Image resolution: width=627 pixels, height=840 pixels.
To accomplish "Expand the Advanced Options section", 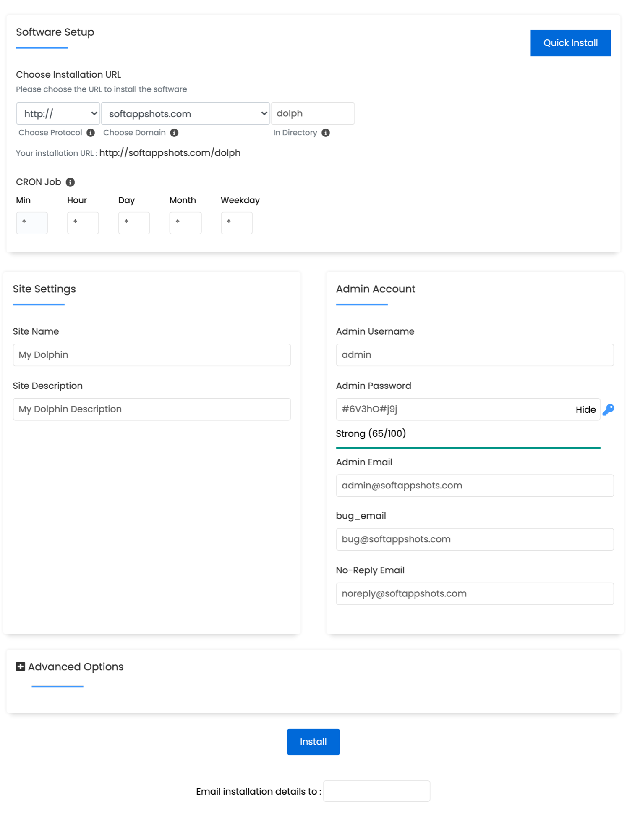I will [76, 667].
